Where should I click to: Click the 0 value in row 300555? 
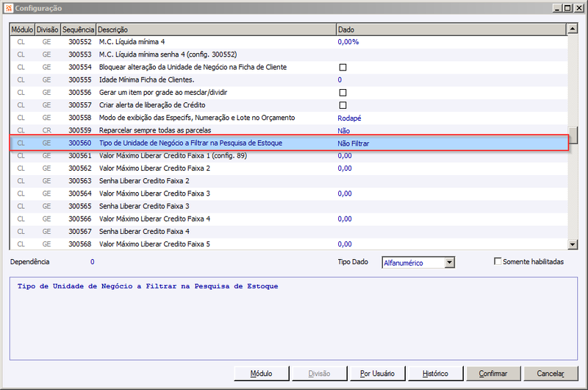(340, 80)
